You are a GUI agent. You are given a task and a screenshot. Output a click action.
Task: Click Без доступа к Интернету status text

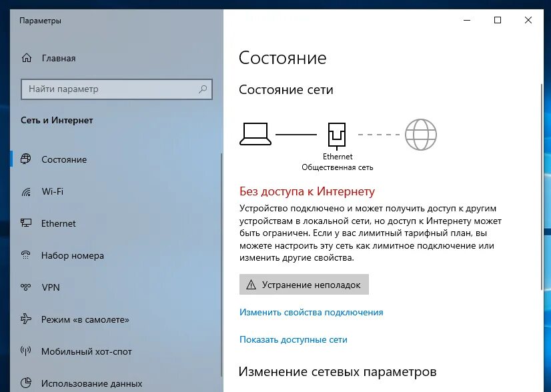tap(307, 191)
